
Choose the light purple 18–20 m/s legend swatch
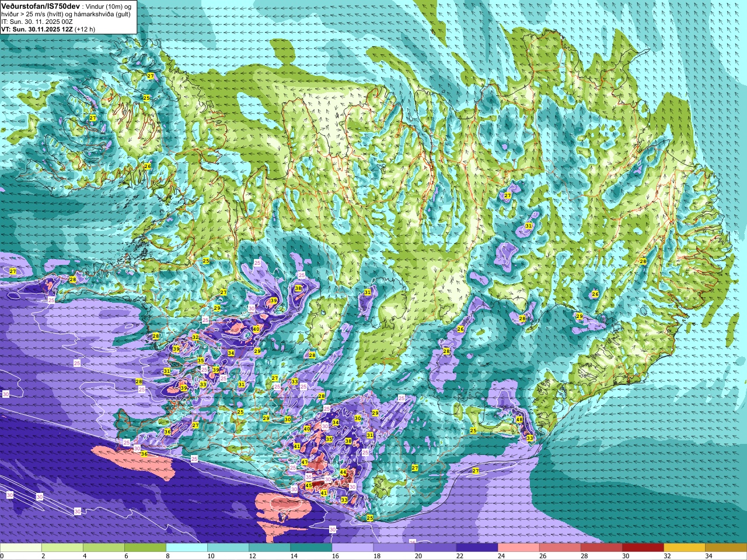394,548
